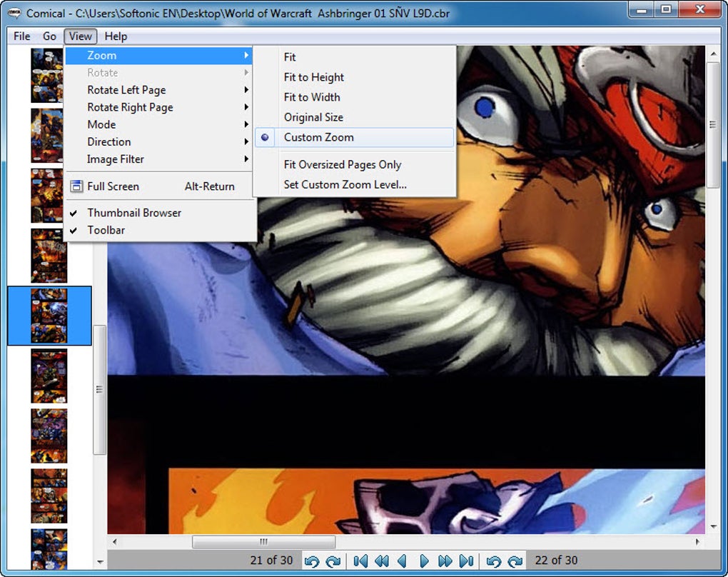Rotate left page counter-clockwise in toolbar
Viewport: 728px width, 577px height.
click(x=311, y=561)
